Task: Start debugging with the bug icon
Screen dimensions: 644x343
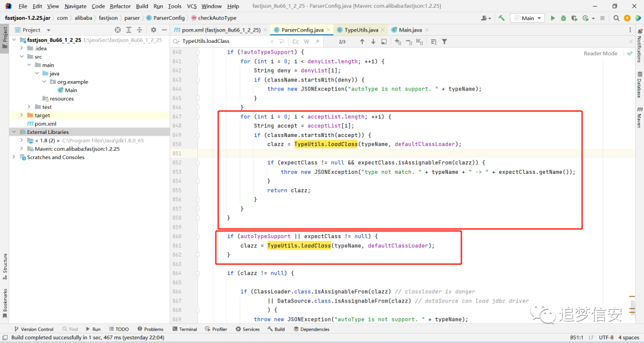Action: click(563, 18)
